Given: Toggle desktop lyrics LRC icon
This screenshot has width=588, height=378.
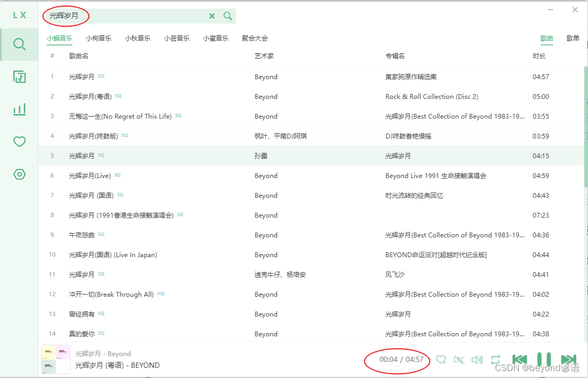Looking at the screenshot, I should point(459,360).
